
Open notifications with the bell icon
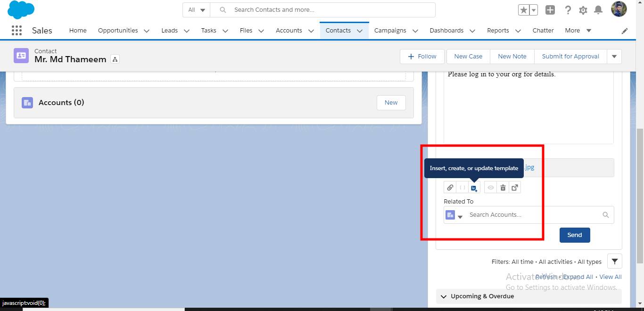[598, 9]
